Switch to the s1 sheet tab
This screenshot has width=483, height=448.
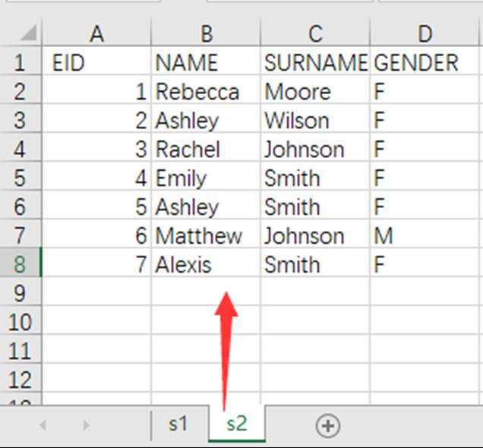click(178, 424)
